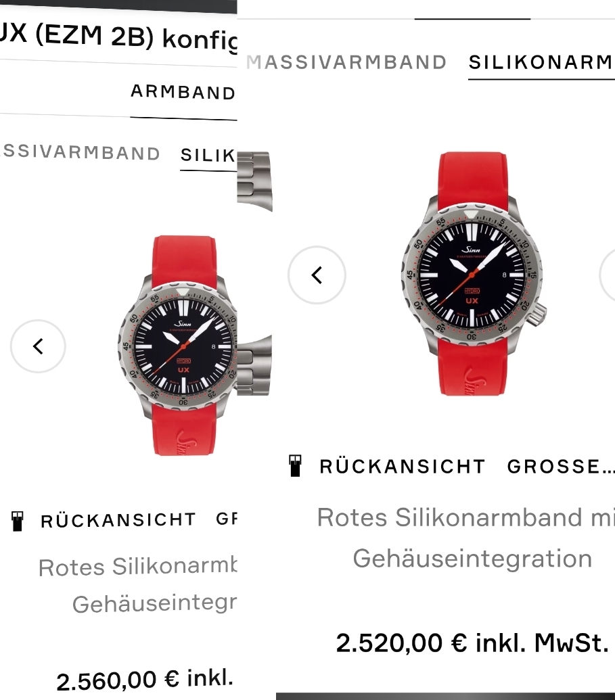The width and height of the screenshot is (615, 700).
Task: Click watch image above 2.520,00 € price
Action: 474,273
